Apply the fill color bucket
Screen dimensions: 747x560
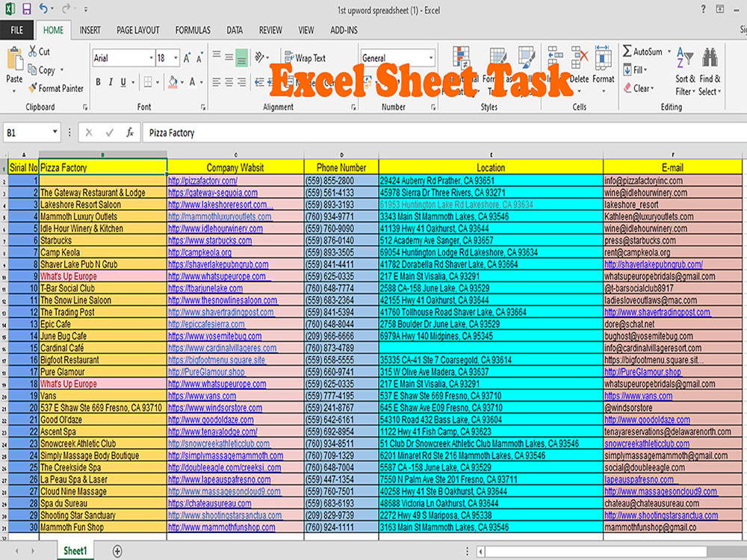(x=173, y=82)
